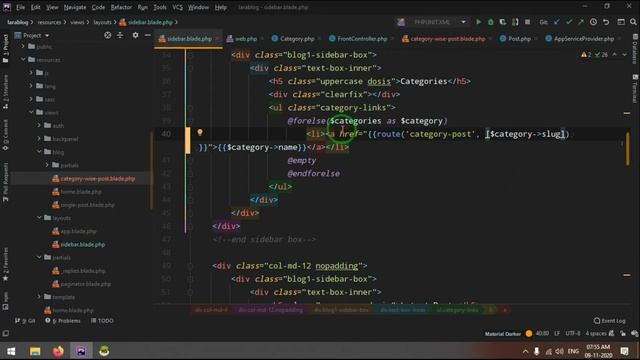Click the Windows notification center icon

tap(624, 351)
